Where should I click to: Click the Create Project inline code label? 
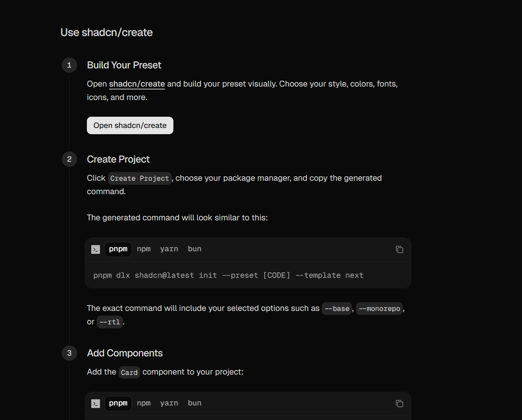click(140, 178)
